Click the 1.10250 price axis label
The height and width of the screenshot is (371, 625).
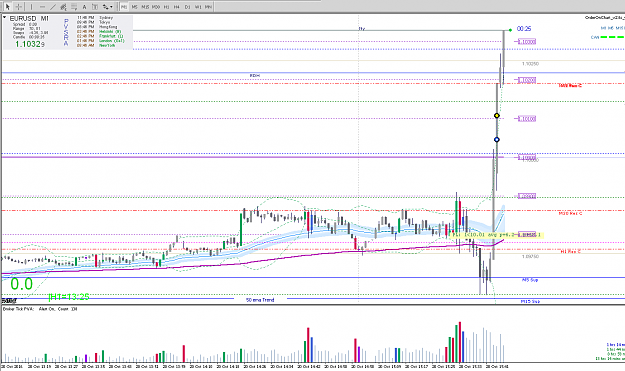(x=531, y=64)
